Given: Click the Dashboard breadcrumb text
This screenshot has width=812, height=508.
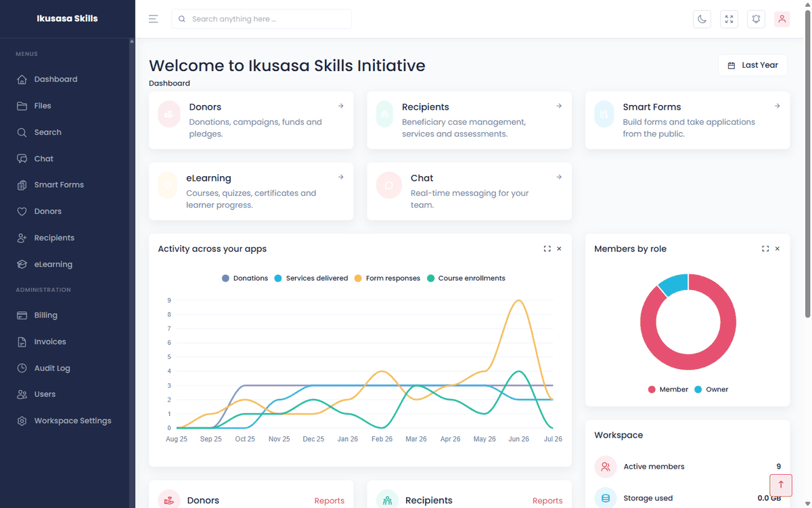Looking at the screenshot, I should (x=169, y=83).
